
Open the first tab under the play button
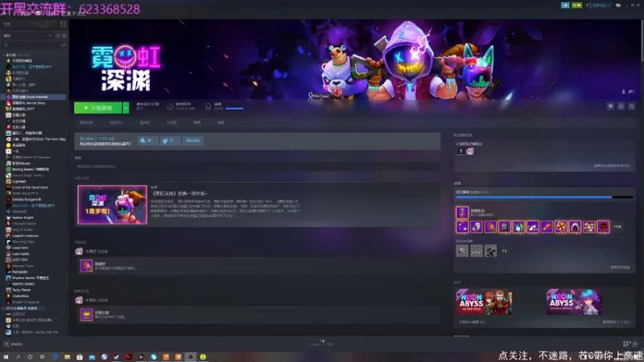click(86, 123)
